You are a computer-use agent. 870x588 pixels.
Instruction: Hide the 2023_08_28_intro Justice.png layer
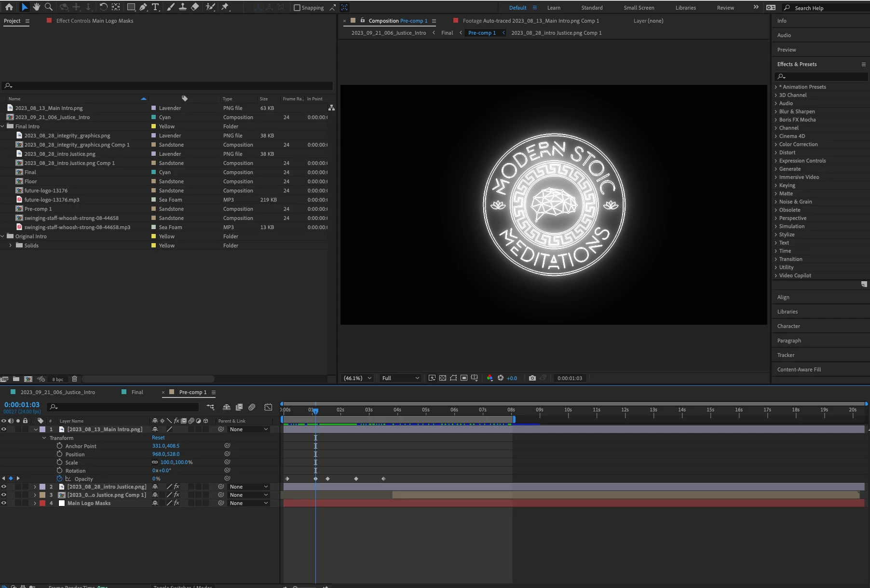coord(4,487)
